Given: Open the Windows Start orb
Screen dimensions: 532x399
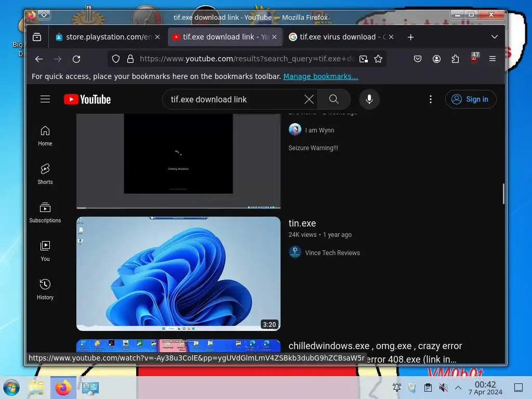Looking at the screenshot, I should click(x=11, y=388).
